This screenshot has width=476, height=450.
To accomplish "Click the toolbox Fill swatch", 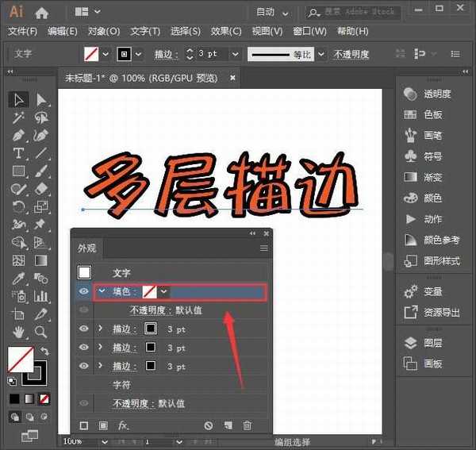I will [x=21, y=360].
